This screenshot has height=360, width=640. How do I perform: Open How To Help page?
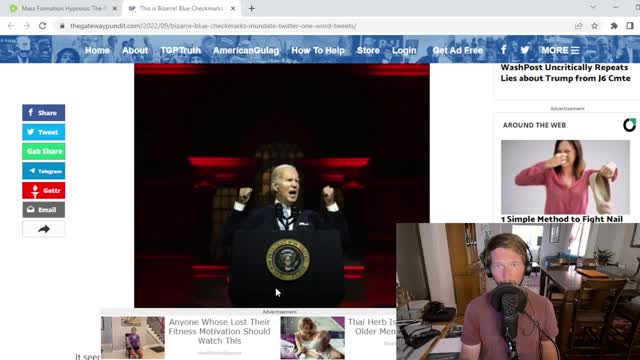pos(318,50)
